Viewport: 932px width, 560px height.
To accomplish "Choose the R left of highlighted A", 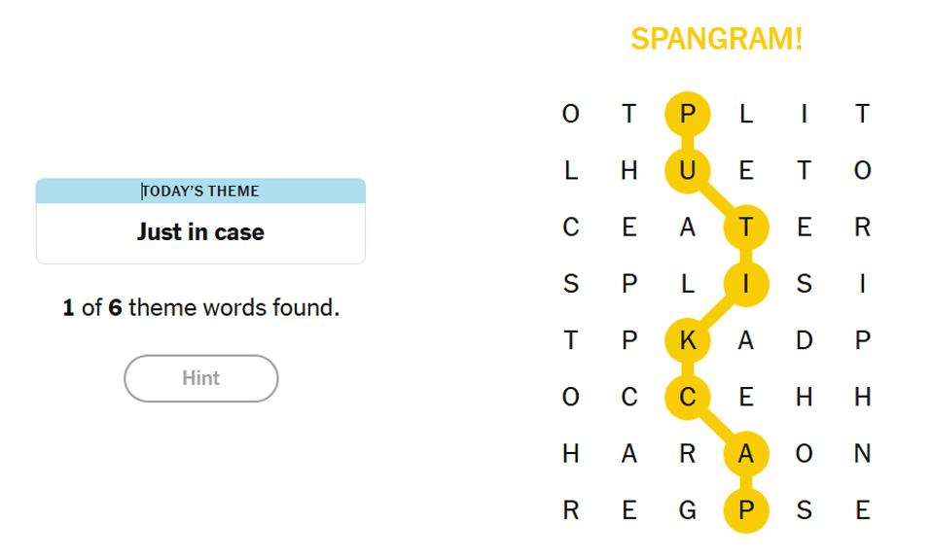I will pos(688,454).
